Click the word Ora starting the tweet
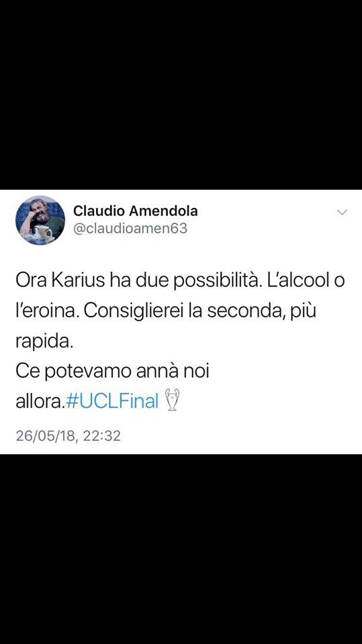This screenshot has width=362, height=644. point(29,281)
